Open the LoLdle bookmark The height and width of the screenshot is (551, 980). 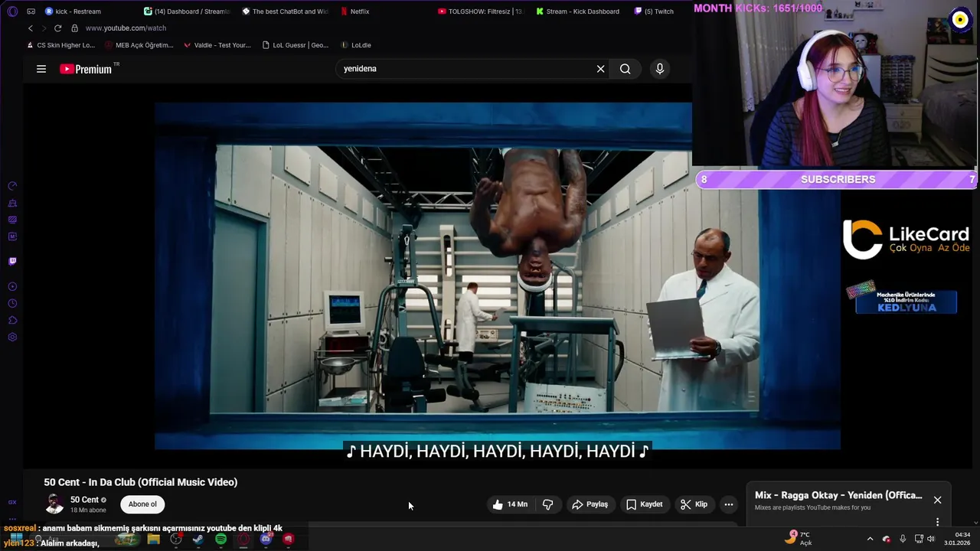(x=356, y=45)
